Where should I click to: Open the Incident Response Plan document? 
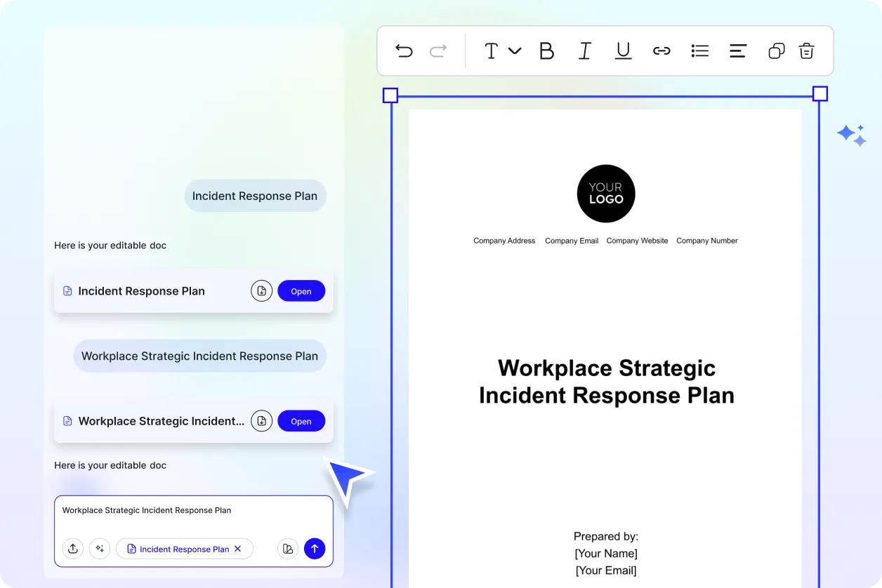point(301,291)
